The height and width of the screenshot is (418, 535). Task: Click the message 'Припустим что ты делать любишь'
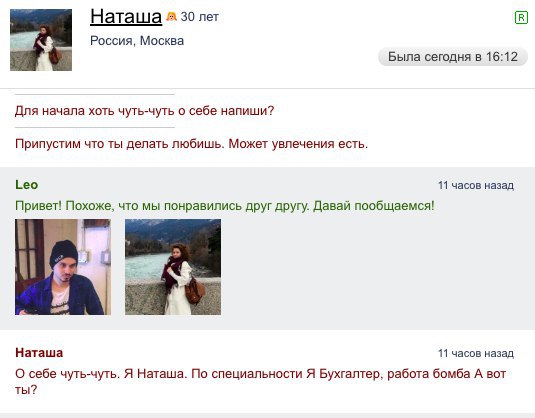[191, 144]
